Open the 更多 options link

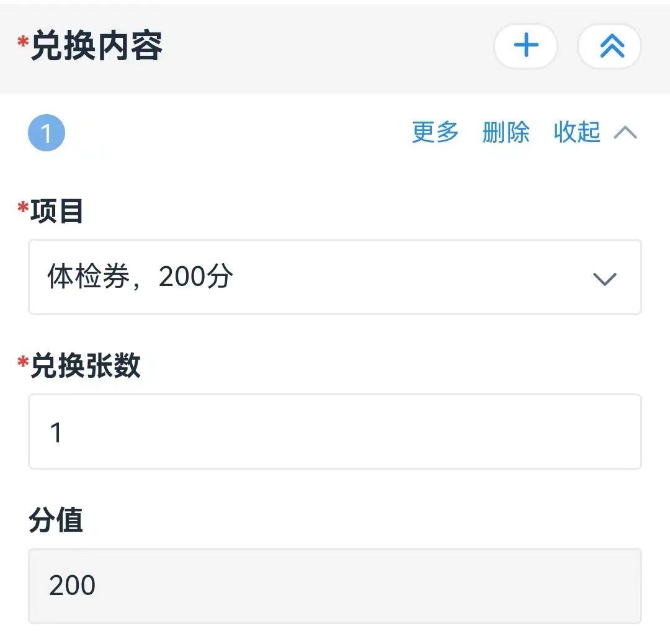point(435,132)
